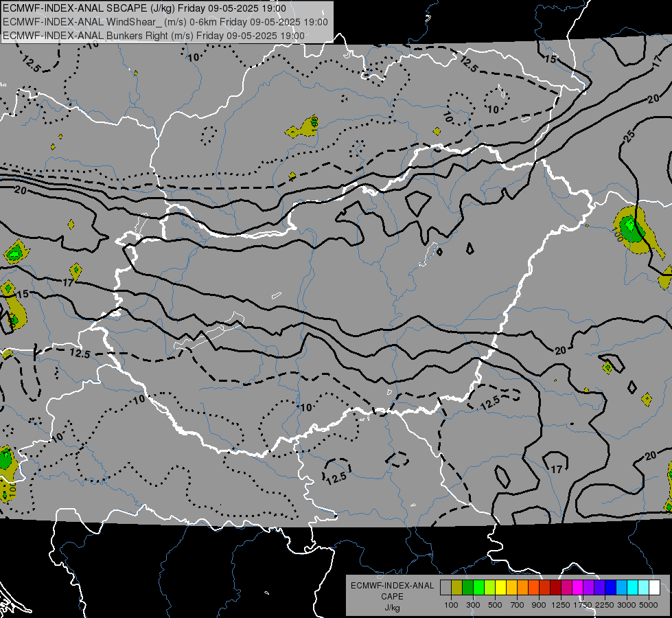Click the 1250 value under the legend
Viewport: 672px width, 618px height.
[x=561, y=605]
